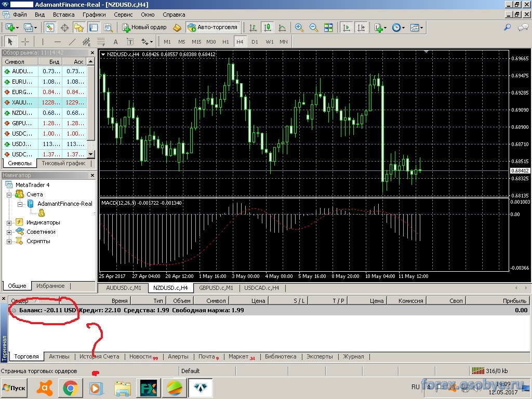This screenshot has height=399, width=532.
Task: Select the text label T tool
Action: [x=130, y=42]
